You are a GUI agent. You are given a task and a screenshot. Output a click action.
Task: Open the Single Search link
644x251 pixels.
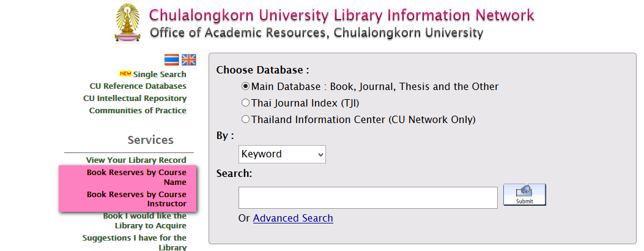160,74
